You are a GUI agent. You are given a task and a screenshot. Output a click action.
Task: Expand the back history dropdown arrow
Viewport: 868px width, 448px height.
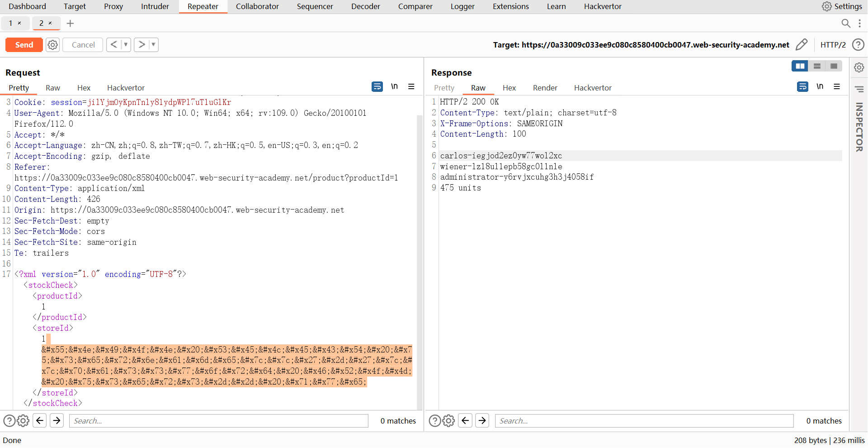pyautogui.click(x=126, y=44)
